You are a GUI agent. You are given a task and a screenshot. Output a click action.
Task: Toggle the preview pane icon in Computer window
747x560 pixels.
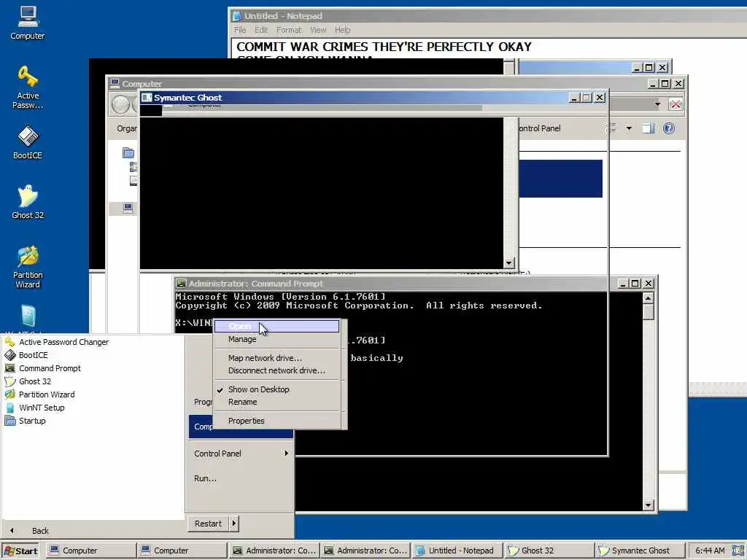coord(648,128)
